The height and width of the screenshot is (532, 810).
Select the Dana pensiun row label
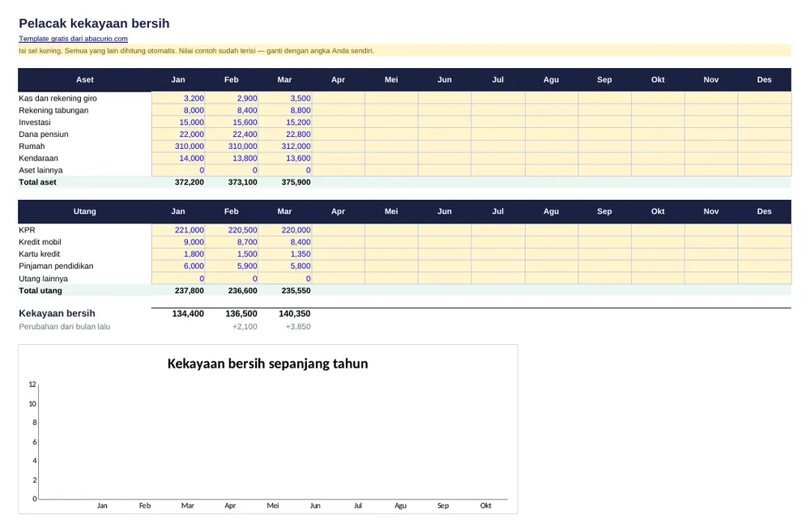pos(44,134)
